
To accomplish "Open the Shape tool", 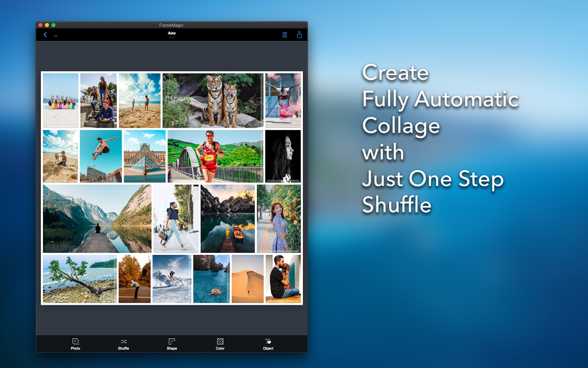I will [172, 344].
